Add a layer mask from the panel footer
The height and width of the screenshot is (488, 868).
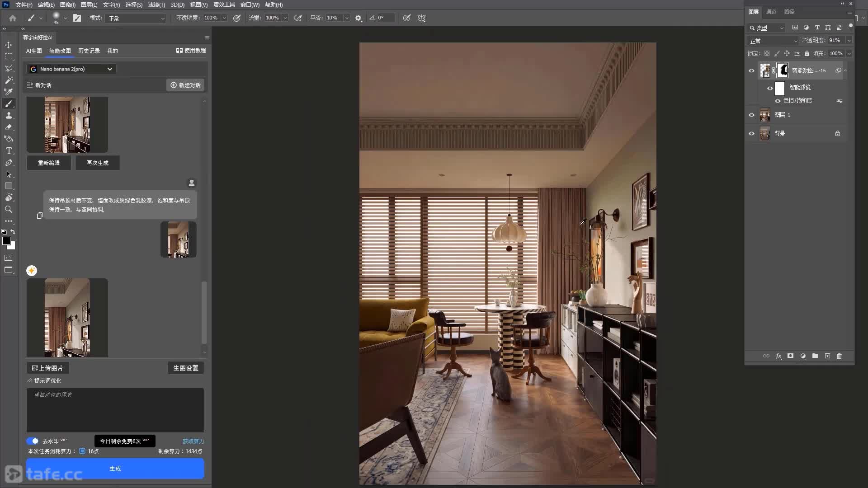(790, 356)
